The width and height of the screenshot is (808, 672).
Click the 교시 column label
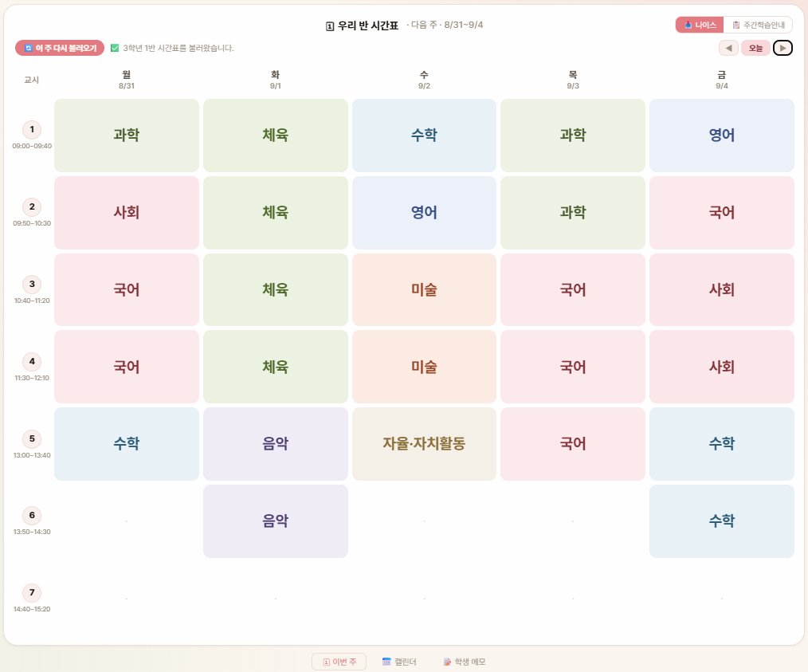[x=31, y=80]
